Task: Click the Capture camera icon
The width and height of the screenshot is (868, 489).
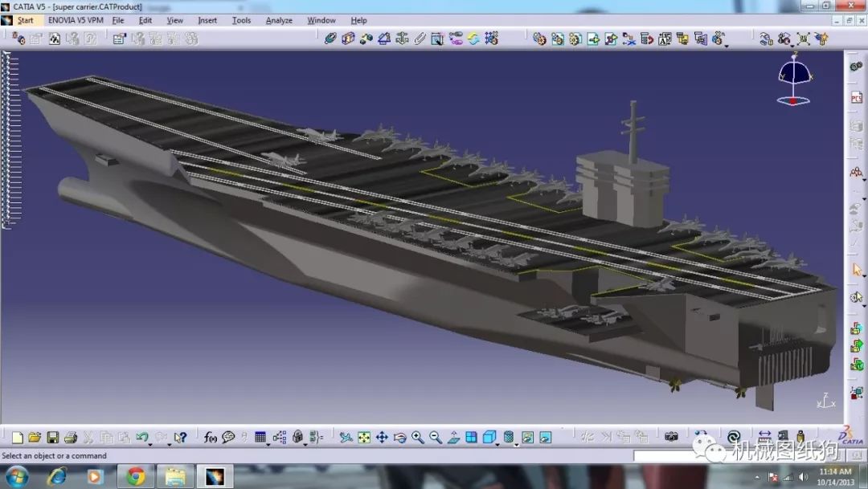Action: (671, 437)
